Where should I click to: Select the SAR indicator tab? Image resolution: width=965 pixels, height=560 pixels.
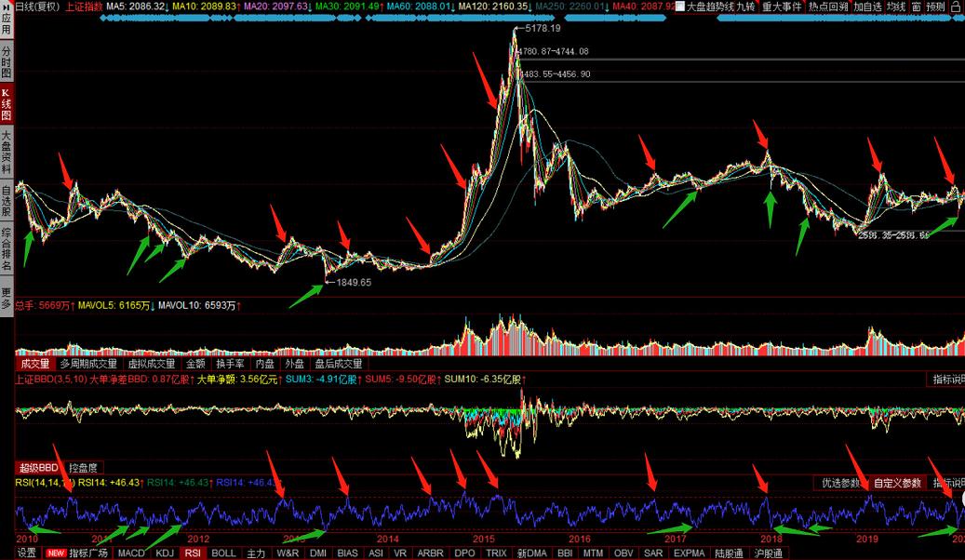point(653,553)
